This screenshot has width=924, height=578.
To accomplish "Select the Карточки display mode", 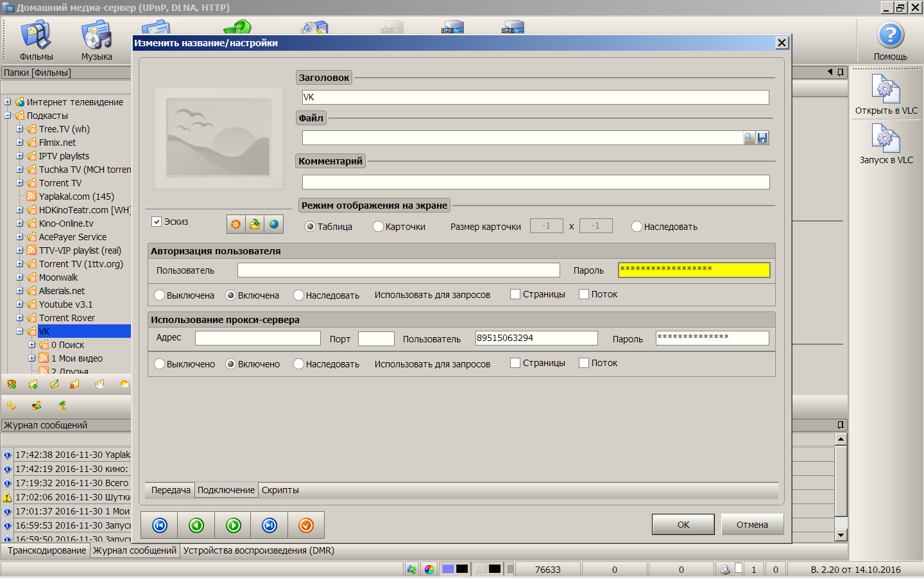I will pyautogui.click(x=378, y=227).
